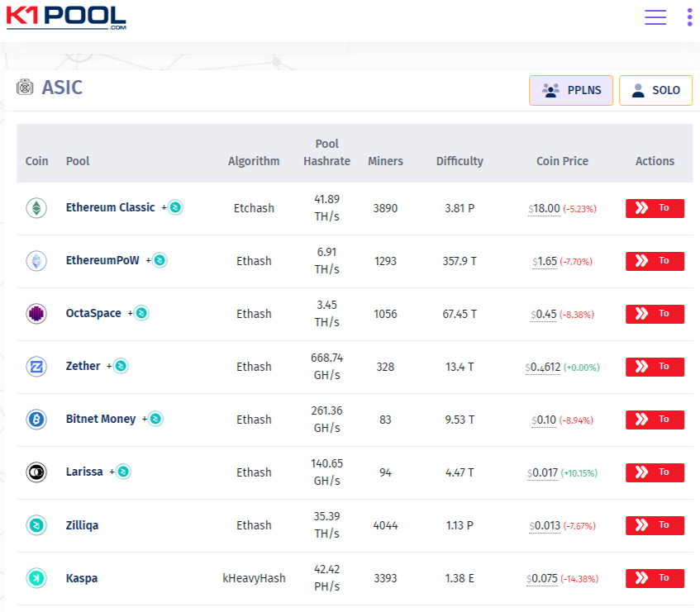
Task: Click the Algorithm column header
Action: pos(254,161)
